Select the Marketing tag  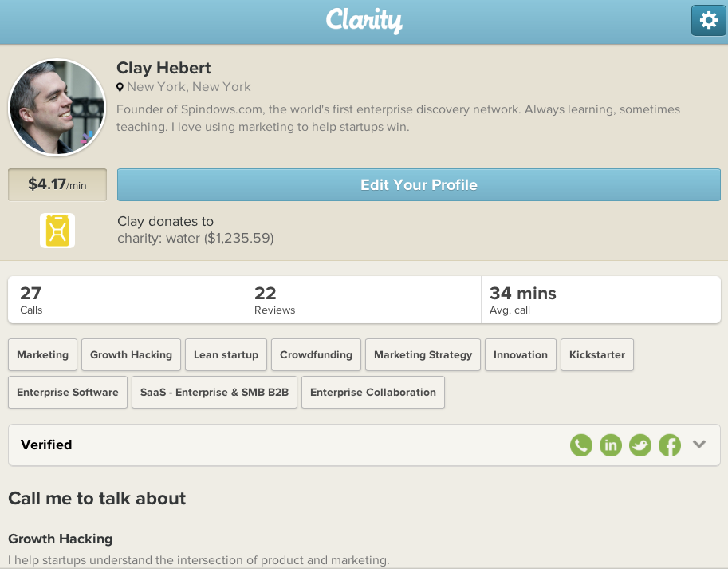click(43, 355)
